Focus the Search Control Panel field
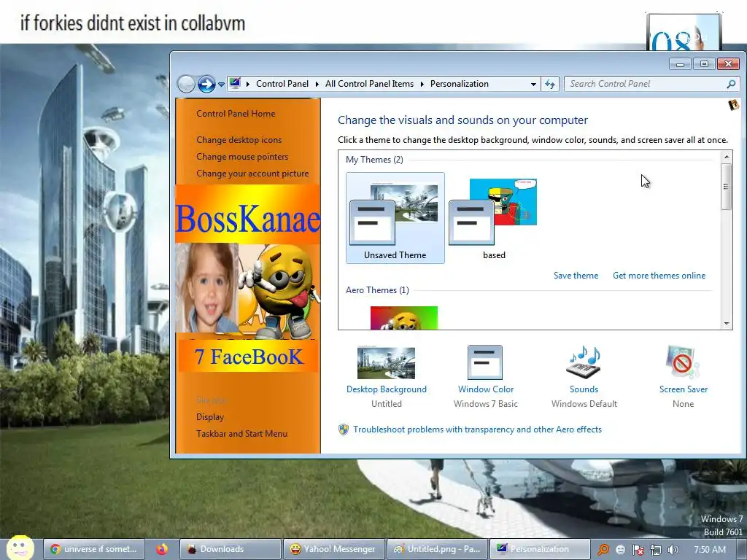 point(651,84)
